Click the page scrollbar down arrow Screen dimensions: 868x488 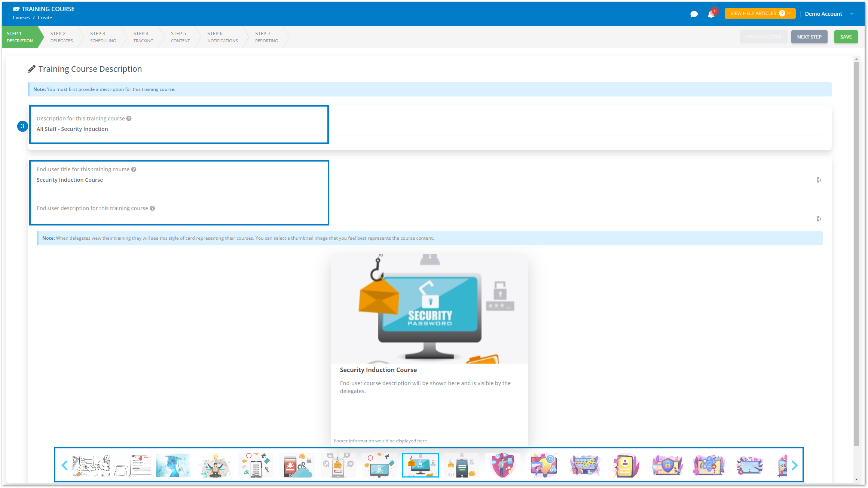tap(856, 480)
